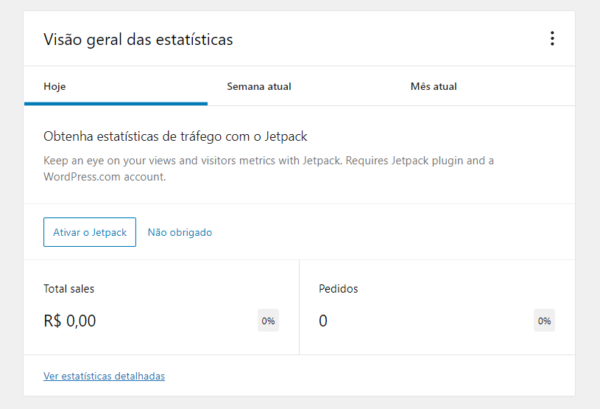The height and width of the screenshot is (409, 600).
Task: Click the 0% badge for Total sales
Action: point(268,321)
